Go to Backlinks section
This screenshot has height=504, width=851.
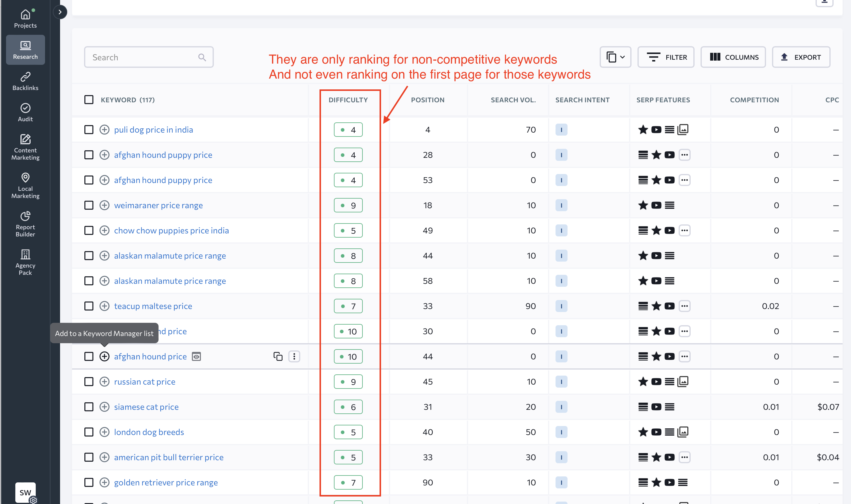click(25, 81)
